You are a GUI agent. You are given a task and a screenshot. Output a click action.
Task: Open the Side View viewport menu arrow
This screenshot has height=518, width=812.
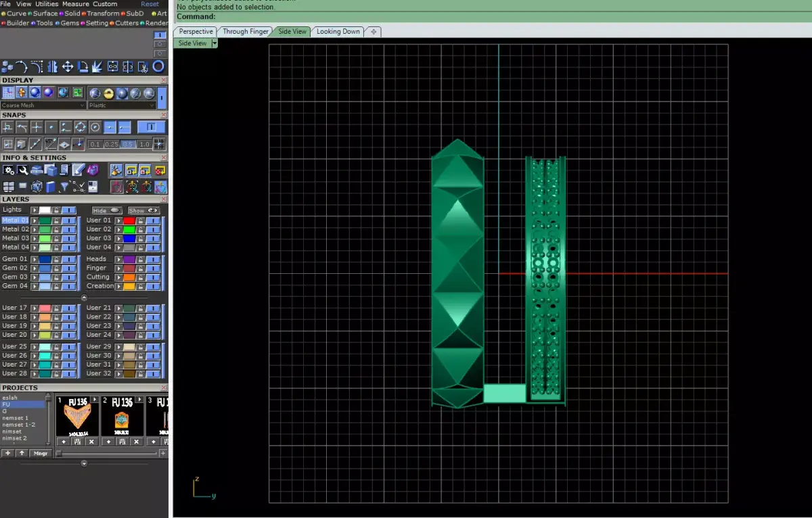[x=215, y=43]
